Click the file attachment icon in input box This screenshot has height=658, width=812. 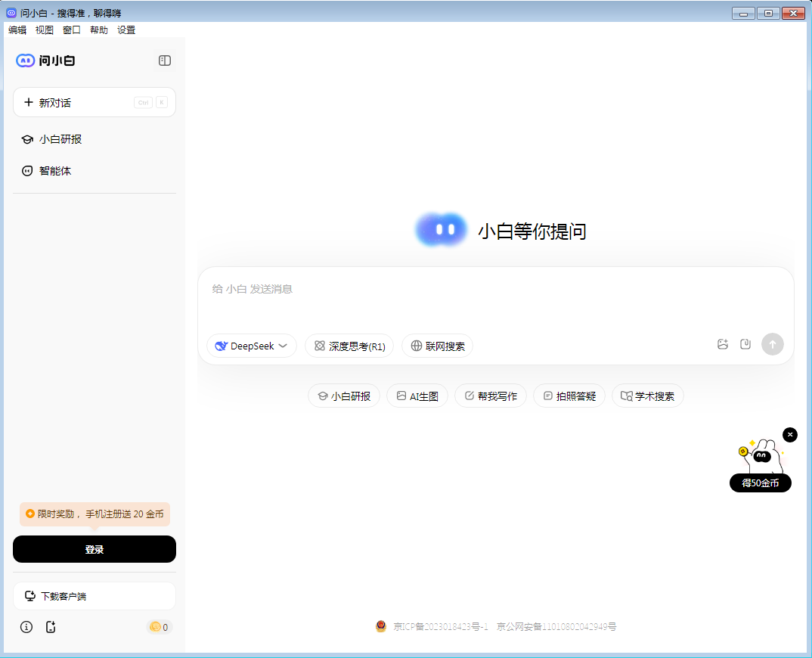[745, 344]
